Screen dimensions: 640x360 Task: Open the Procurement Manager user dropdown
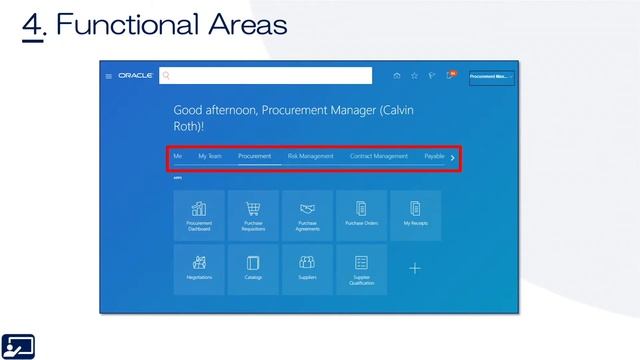pyautogui.click(x=491, y=77)
